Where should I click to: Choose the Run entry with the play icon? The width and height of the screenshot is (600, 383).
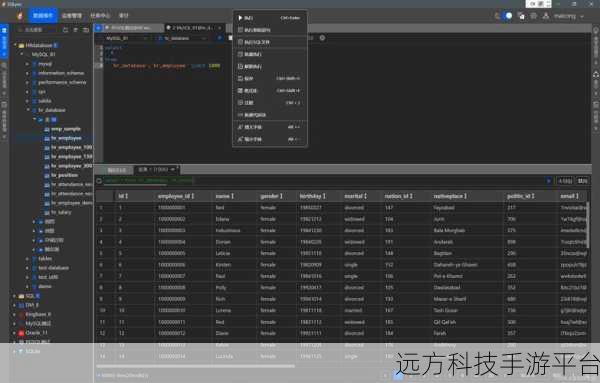coord(270,18)
